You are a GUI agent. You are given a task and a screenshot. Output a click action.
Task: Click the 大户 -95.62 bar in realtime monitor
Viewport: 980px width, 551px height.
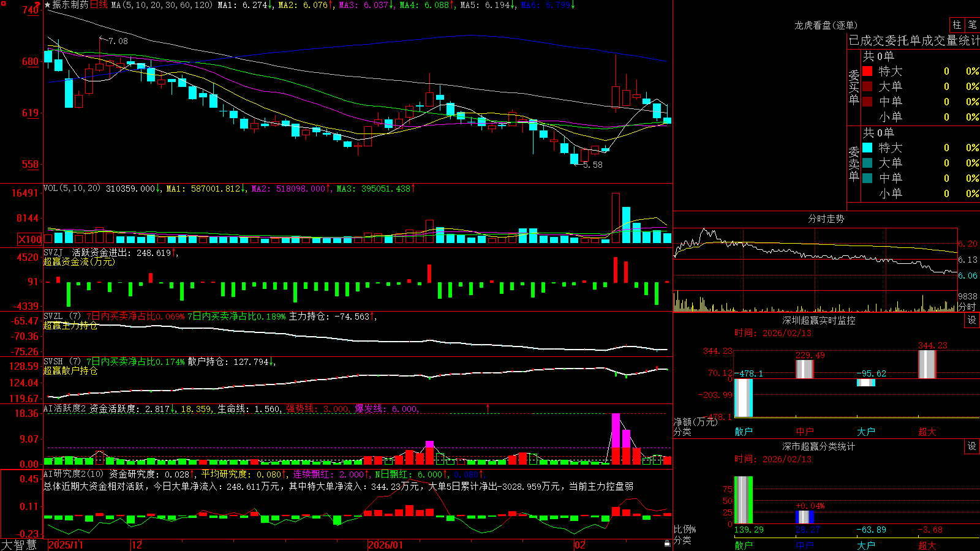click(866, 383)
